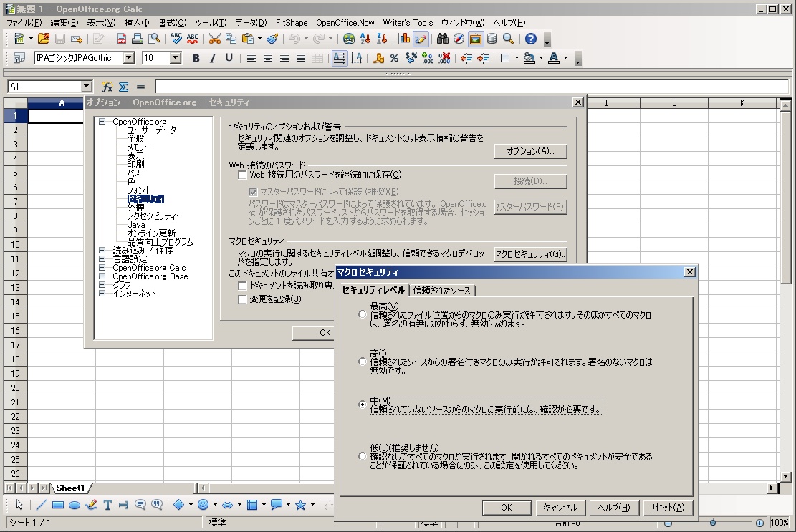Click the Copy icon in the toolbar
796x532 pixels.
click(x=231, y=39)
